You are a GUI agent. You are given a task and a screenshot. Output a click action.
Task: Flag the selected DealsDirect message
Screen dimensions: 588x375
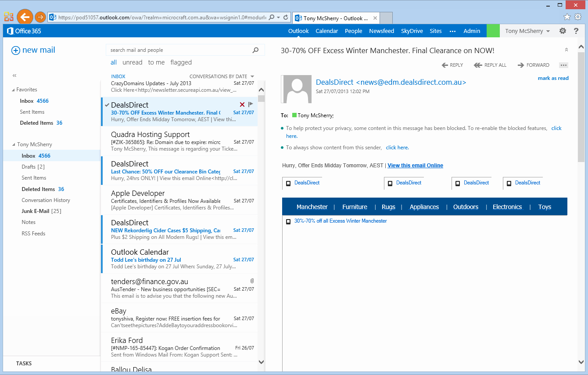point(251,105)
